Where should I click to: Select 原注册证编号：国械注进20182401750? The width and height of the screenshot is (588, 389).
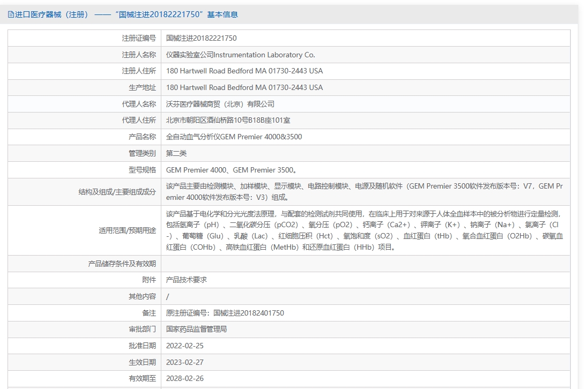(x=225, y=313)
